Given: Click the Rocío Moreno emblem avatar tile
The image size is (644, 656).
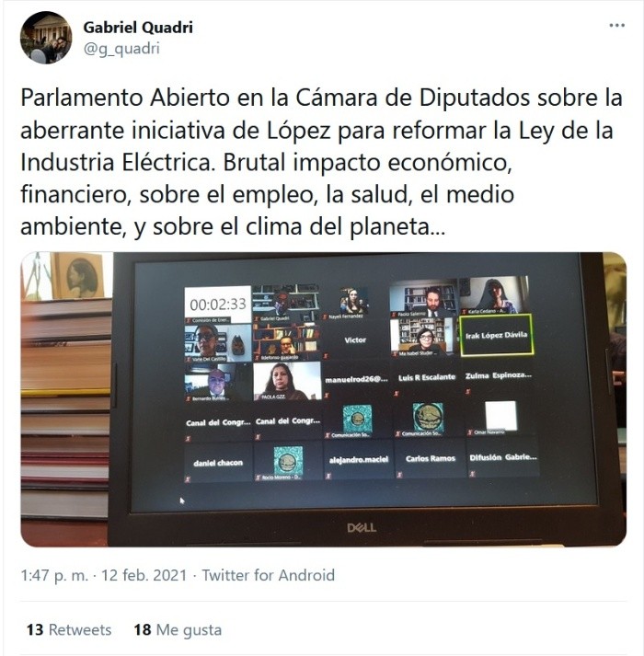Looking at the screenshot, I should coord(288,462).
